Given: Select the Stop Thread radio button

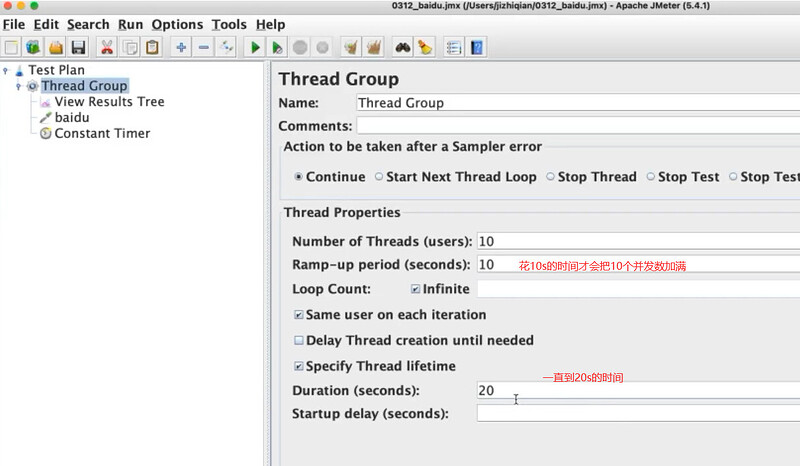Looking at the screenshot, I should coord(550,177).
